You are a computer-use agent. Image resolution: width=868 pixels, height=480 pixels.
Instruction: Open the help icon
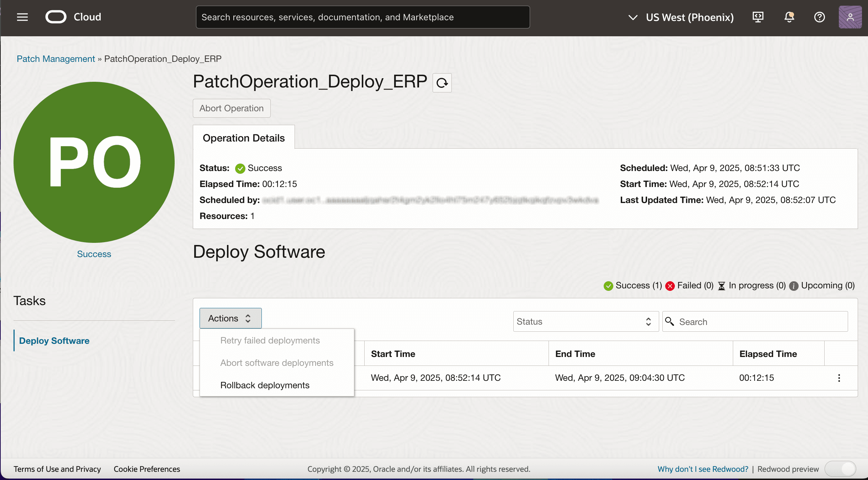coord(819,17)
